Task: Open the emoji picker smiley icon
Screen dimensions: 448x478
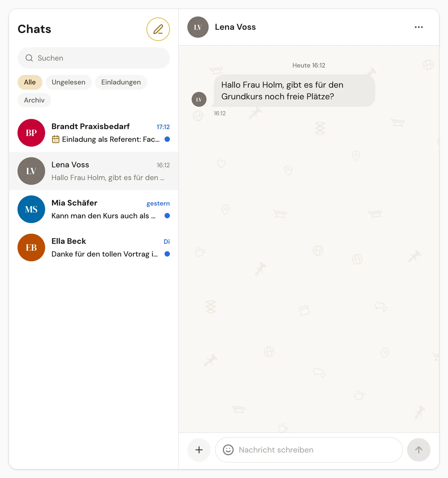Action: coord(228,450)
